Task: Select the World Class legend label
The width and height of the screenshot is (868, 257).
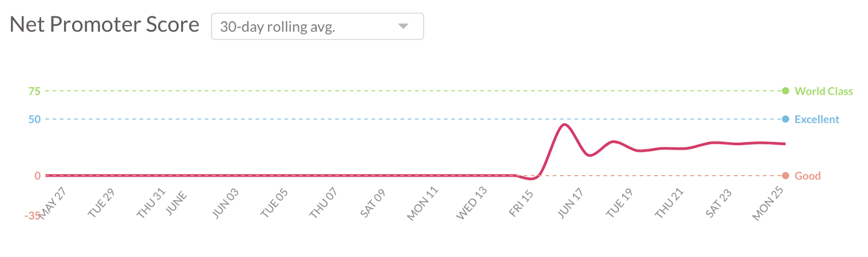Action: [x=824, y=91]
